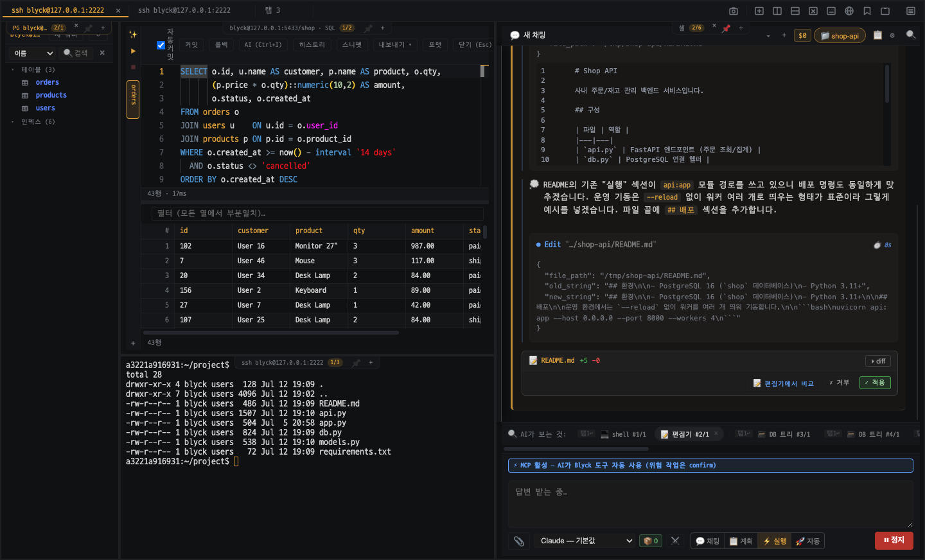
Task: Take a screenshot with the camera icon
Action: (734, 11)
